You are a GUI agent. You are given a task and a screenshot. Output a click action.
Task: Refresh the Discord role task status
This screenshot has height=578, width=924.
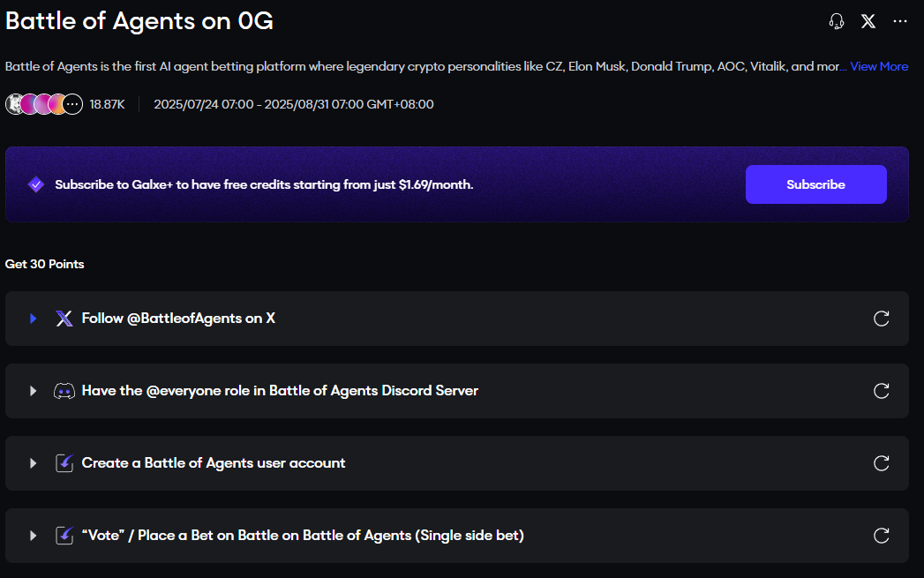[x=881, y=391]
